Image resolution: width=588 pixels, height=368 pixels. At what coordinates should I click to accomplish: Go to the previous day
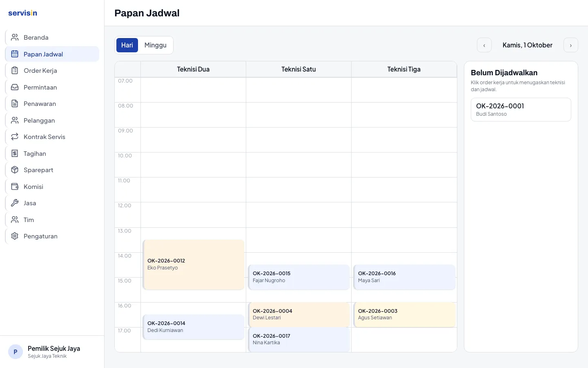coord(484,45)
